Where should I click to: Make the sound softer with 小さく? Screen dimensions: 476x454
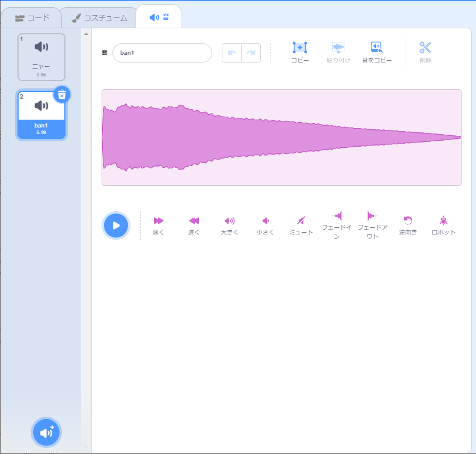[265, 226]
